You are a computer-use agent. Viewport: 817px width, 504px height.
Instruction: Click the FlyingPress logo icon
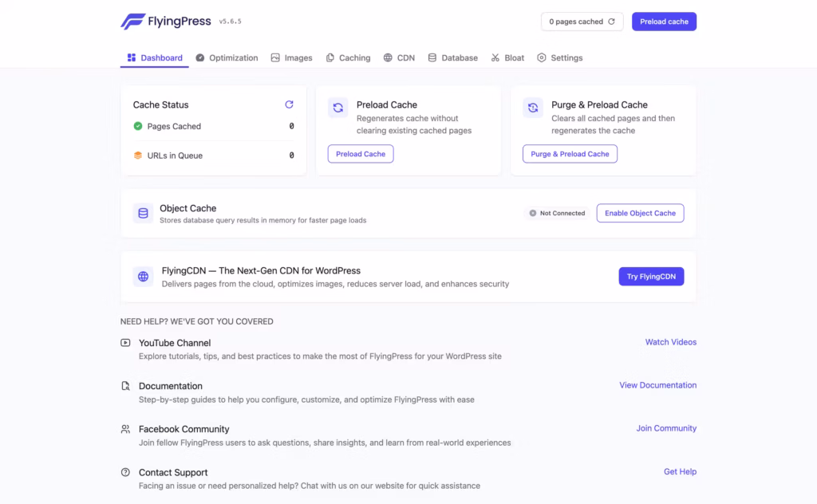(x=133, y=22)
